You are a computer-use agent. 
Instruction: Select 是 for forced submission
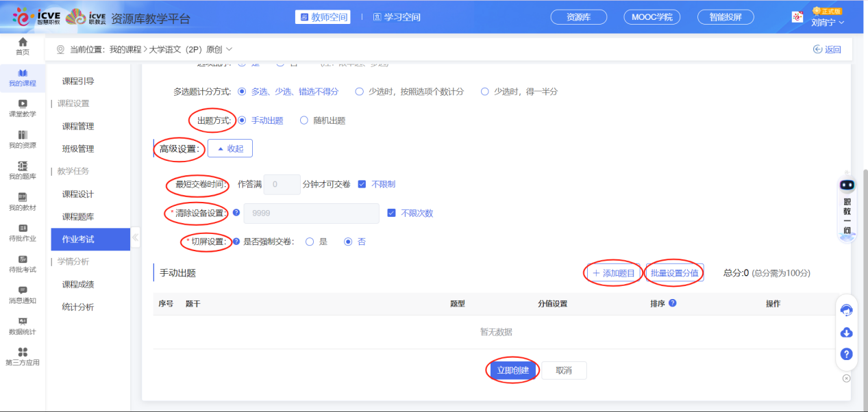(x=310, y=242)
